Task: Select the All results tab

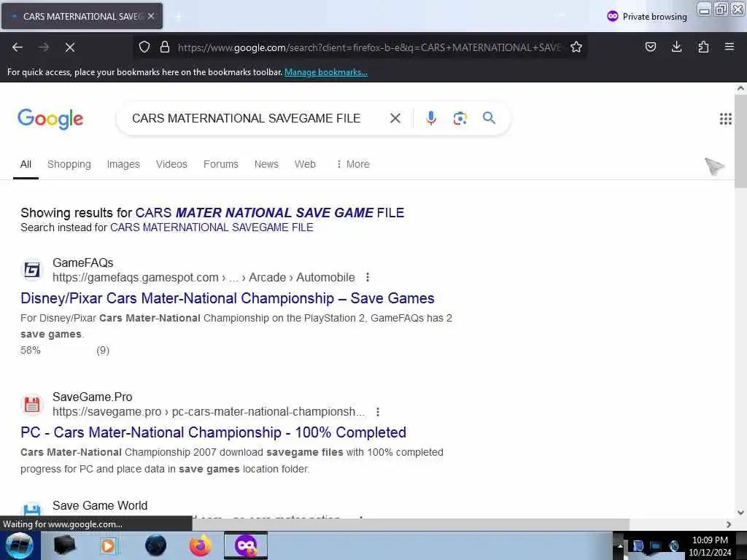Action: point(26,164)
